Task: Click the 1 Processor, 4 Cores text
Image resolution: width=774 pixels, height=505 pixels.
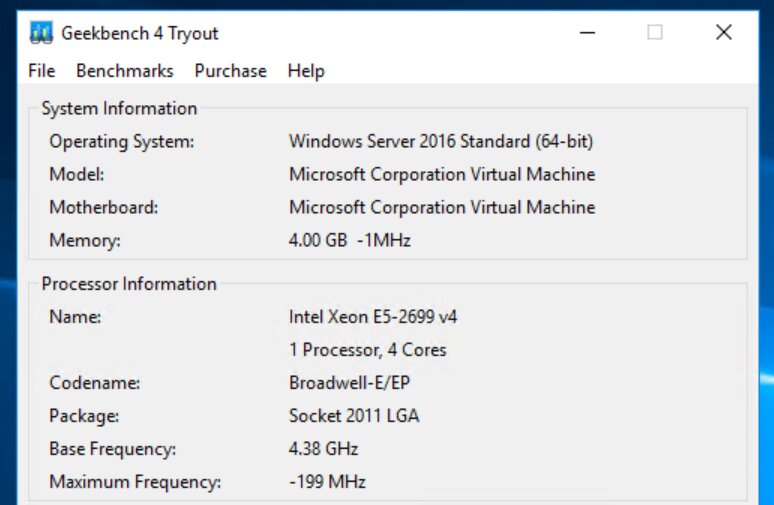Action: pyautogui.click(x=367, y=350)
